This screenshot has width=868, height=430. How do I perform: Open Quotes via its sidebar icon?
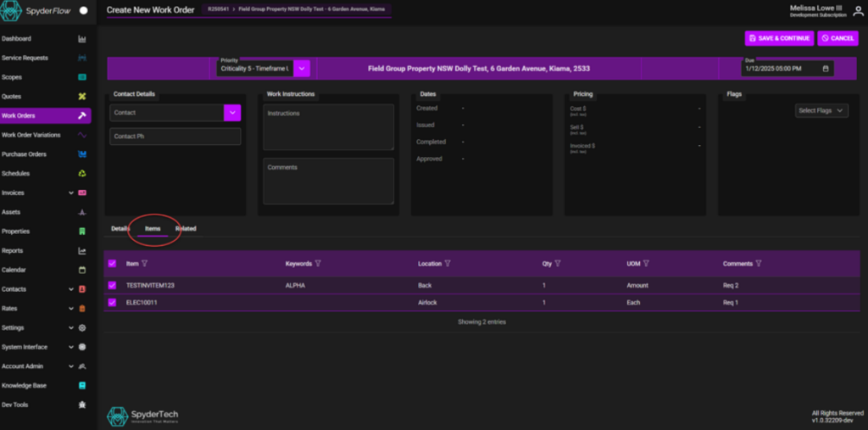[82, 97]
